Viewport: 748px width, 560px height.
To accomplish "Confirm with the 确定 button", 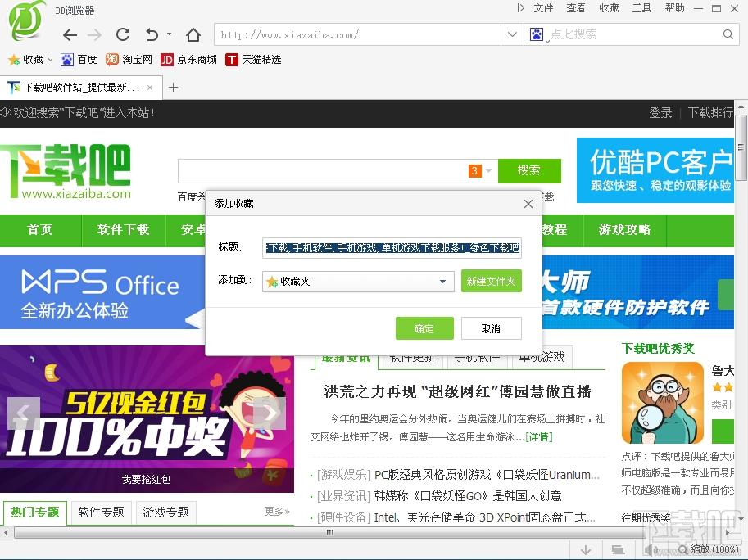I will 424,328.
